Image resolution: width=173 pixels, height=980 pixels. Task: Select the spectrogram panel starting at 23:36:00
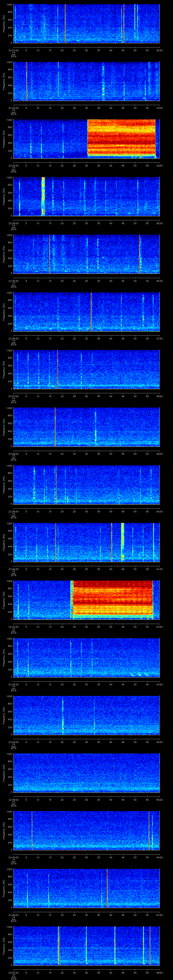point(87,312)
